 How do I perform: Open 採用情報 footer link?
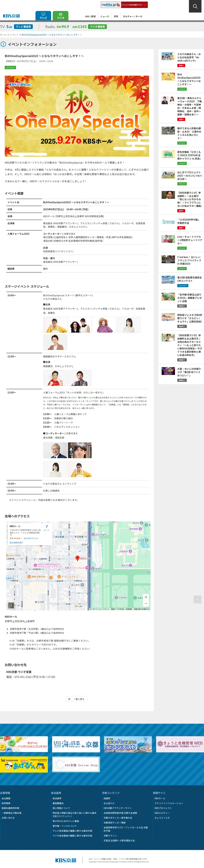pyautogui.click(x=6, y=803)
